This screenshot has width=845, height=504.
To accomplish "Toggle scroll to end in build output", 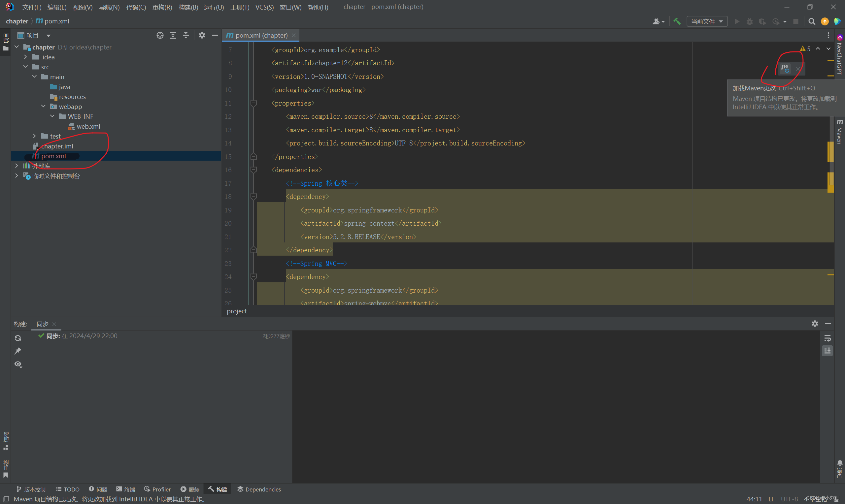I will click(827, 351).
